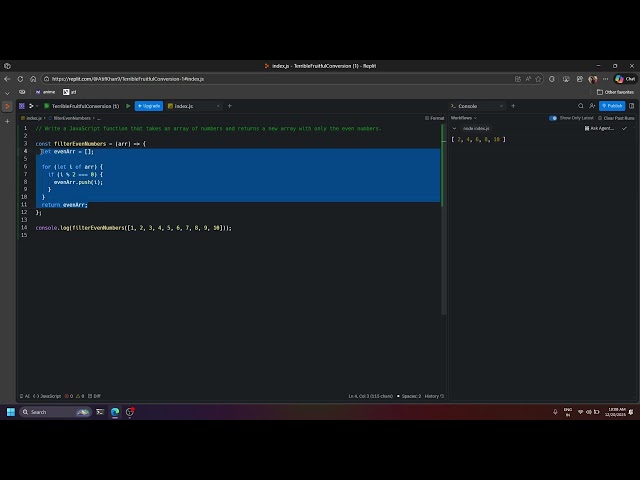Click the errors count in status bar
This screenshot has height=480, width=640.
[69, 396]
